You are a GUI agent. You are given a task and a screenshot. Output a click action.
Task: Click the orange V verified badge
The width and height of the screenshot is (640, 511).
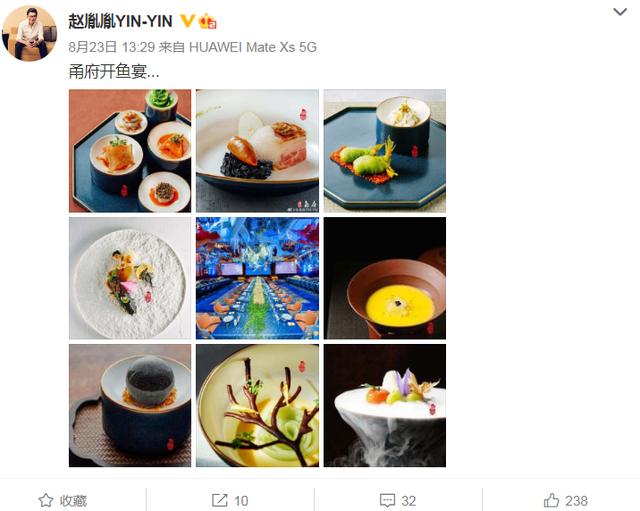(187, 20)
